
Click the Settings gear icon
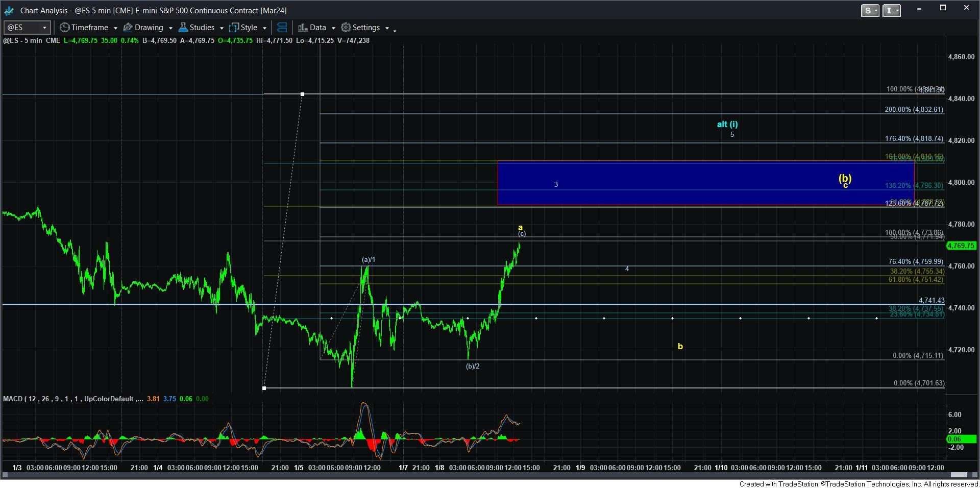[346, 28]
